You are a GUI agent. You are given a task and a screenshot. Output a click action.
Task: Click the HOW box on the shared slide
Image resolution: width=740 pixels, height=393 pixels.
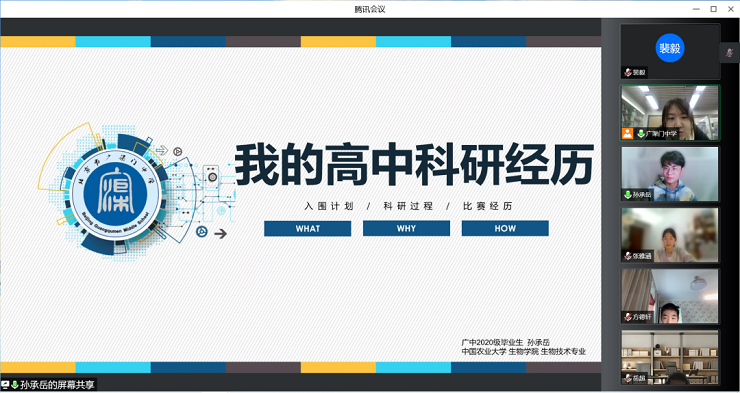coord(505,228)
